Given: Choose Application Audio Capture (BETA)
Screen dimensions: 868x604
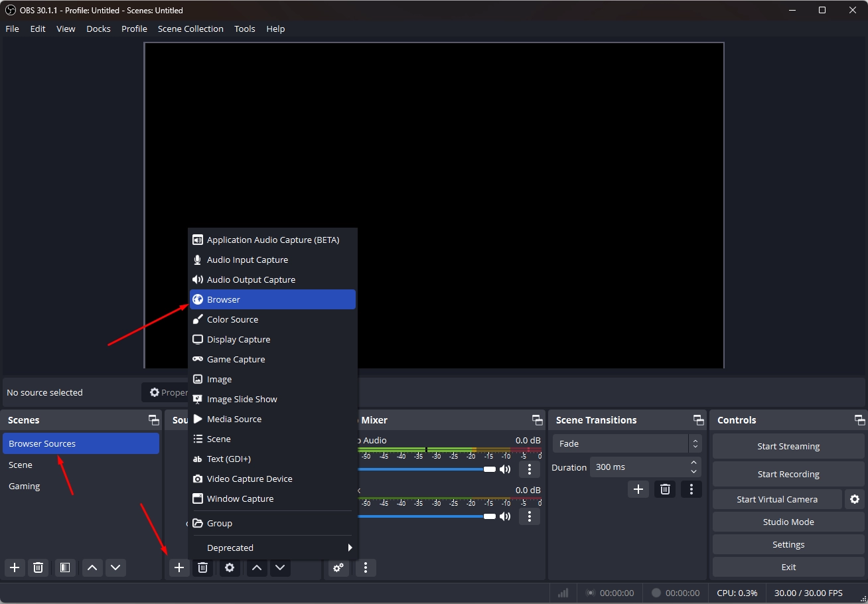Looking at the screenshot, I should tap(273, 240).
